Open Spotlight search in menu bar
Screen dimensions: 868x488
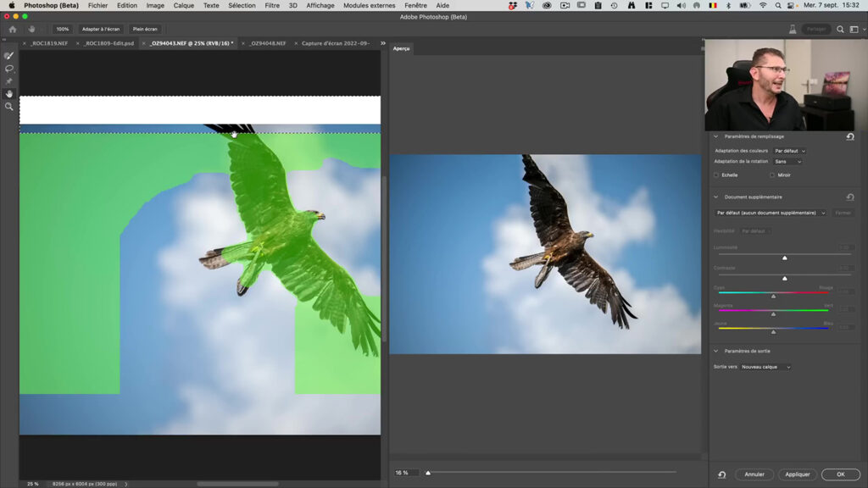(x=778, y=6)
